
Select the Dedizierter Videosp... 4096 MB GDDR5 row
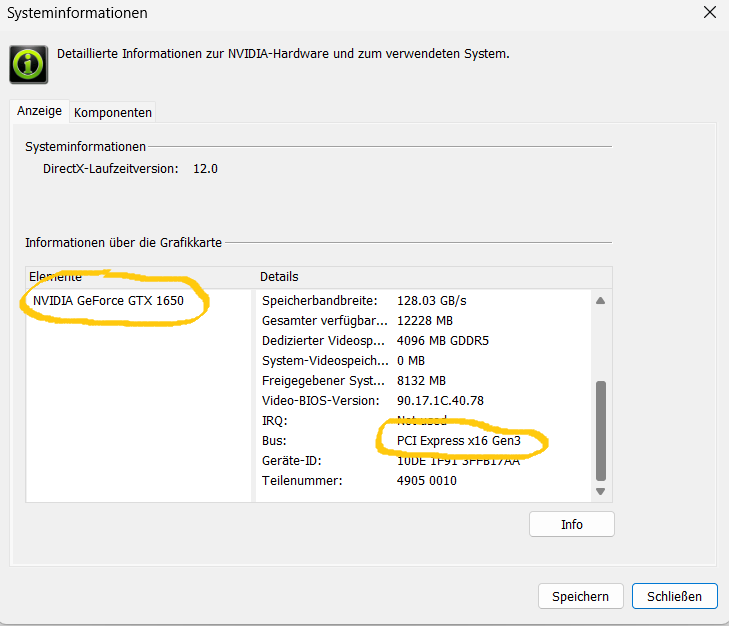click(424, 341)
